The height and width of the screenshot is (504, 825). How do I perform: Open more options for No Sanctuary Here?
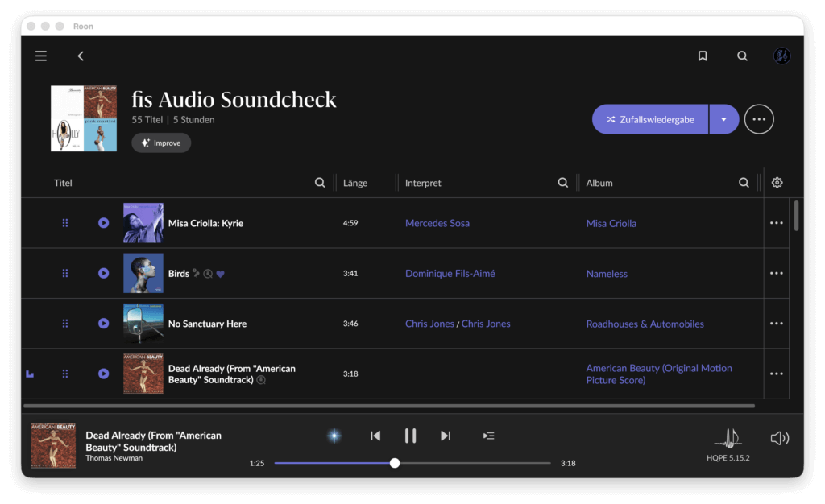777,324
